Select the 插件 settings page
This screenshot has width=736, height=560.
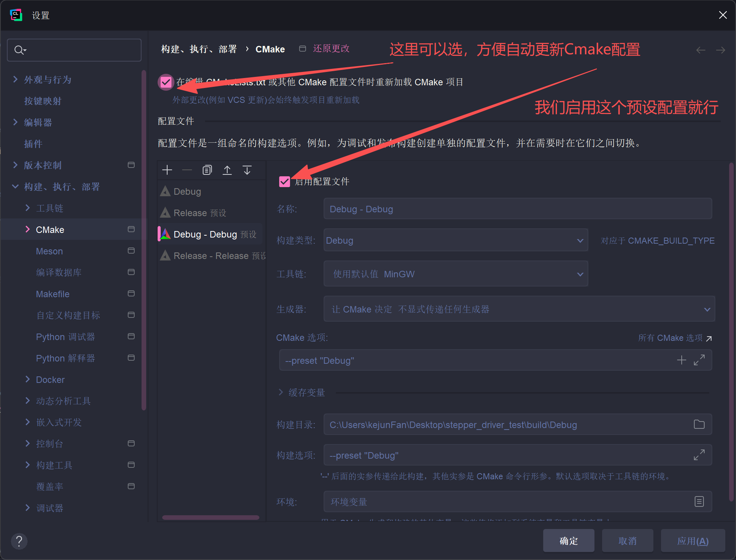(x=33, y=144)
